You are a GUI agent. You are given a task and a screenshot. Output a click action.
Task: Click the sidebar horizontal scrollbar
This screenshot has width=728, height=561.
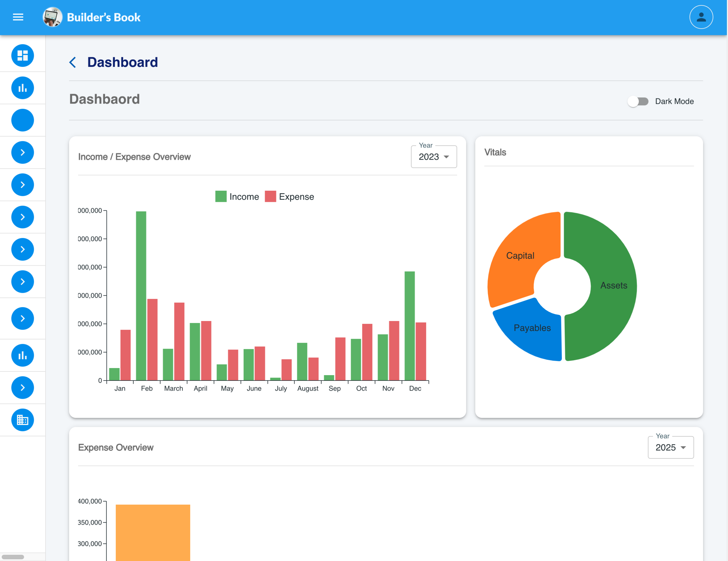[x=13, y=557]
